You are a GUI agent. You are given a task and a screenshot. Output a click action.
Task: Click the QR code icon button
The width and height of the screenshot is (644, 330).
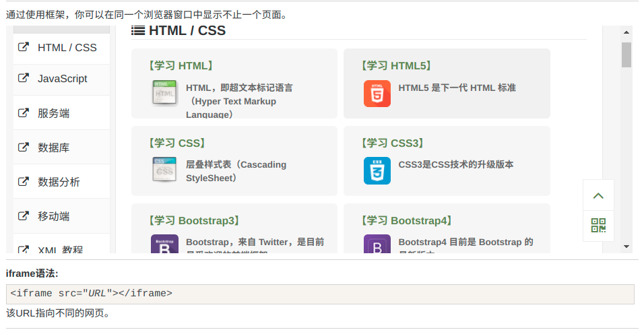(598, 226)
